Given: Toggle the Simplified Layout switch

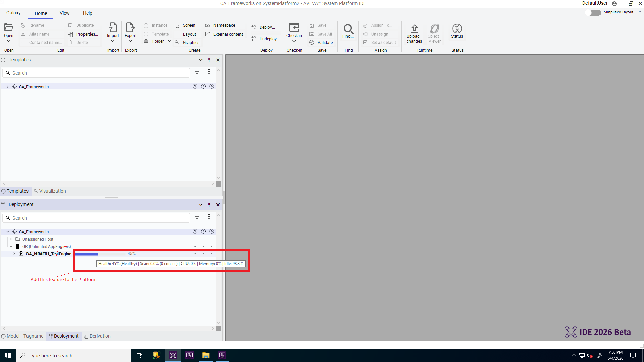Looking at the screenshot, I should 593,12.
